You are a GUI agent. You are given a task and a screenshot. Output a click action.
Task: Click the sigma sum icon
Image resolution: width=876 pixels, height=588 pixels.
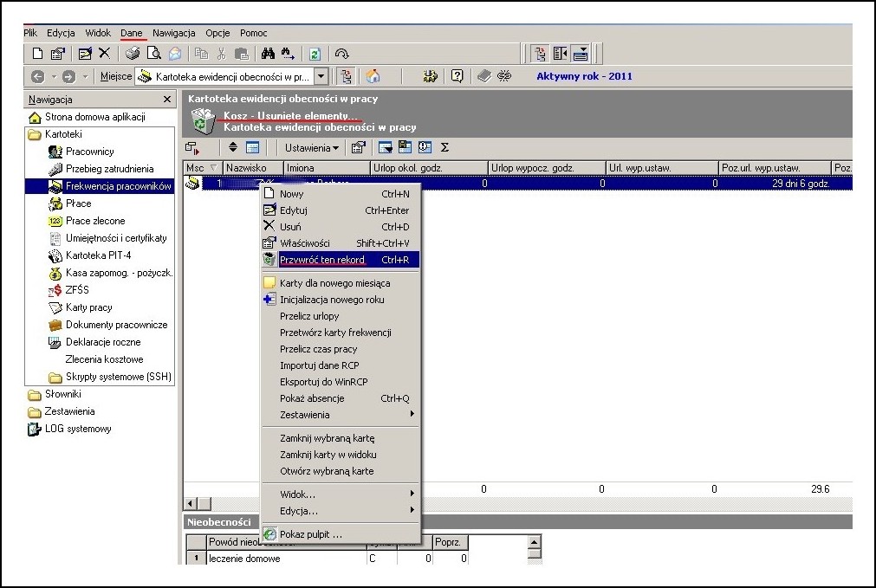[x=444, y=147]
